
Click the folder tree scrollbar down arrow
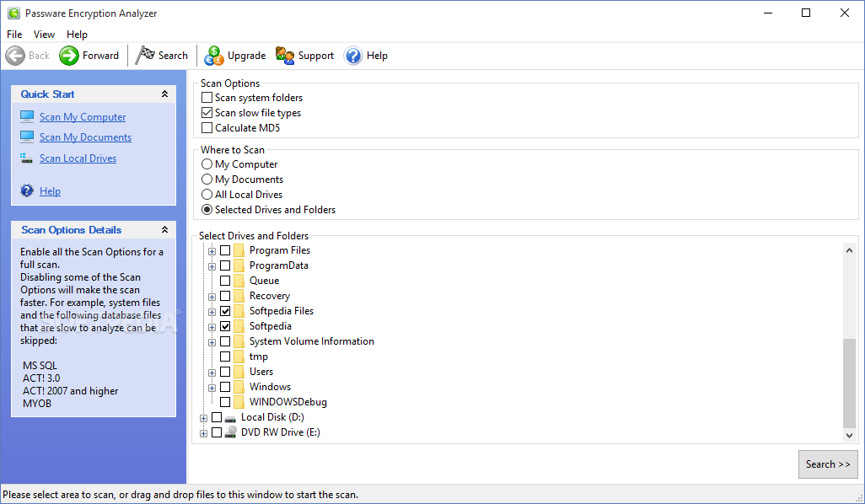tap(850, 435)
